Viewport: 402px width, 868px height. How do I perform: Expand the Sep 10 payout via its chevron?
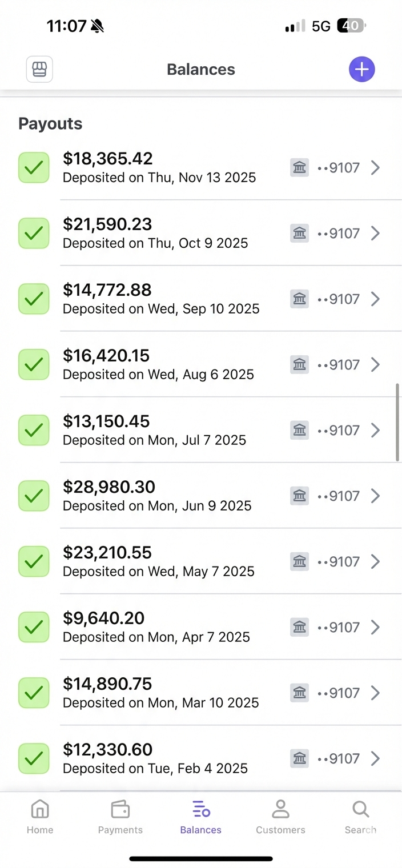click(376, 299)
